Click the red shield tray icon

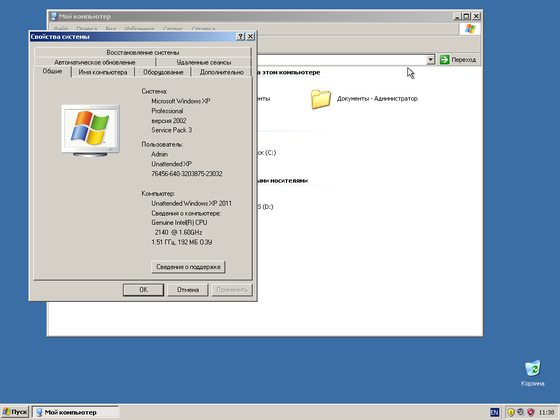point(531,412)
